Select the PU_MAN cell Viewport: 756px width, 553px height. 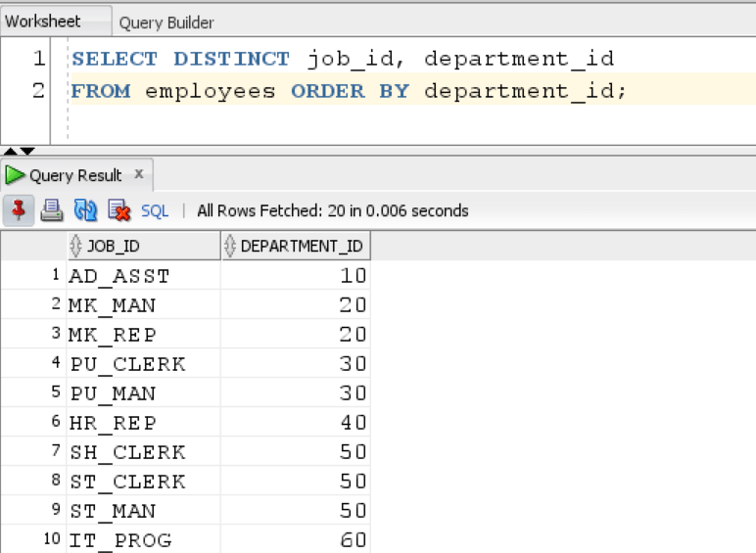pyautogui.click(x=144, y=393)
